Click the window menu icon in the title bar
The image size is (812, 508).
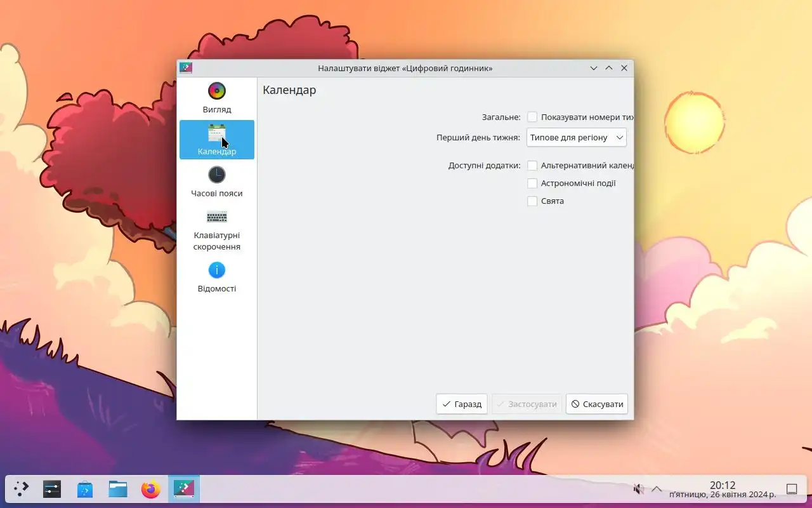(x=186, y=68)
